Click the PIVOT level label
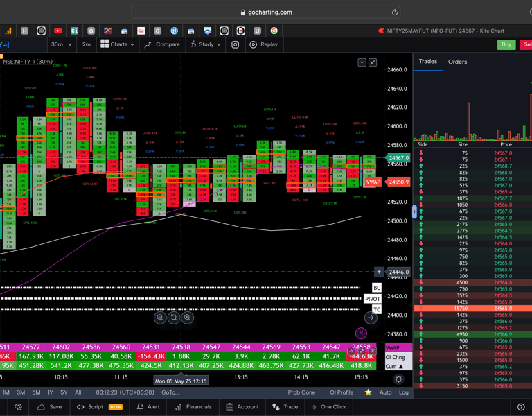The height and width of the screenshot is (416, 532). point(373,299)
